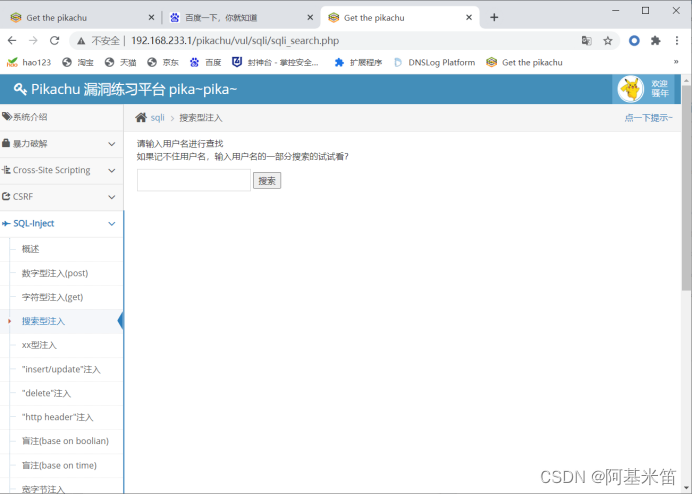Open 盲注(base on boolian) in sidebar
This screenshot has height=495, width=692.
pyautogui.click(x=65, y=441)
